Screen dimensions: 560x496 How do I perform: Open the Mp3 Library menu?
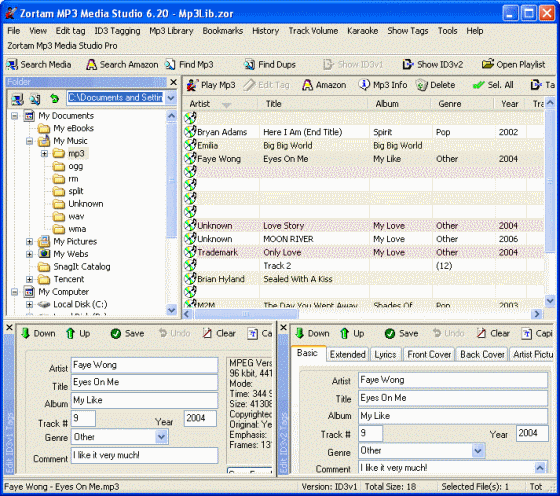[171, 31]
